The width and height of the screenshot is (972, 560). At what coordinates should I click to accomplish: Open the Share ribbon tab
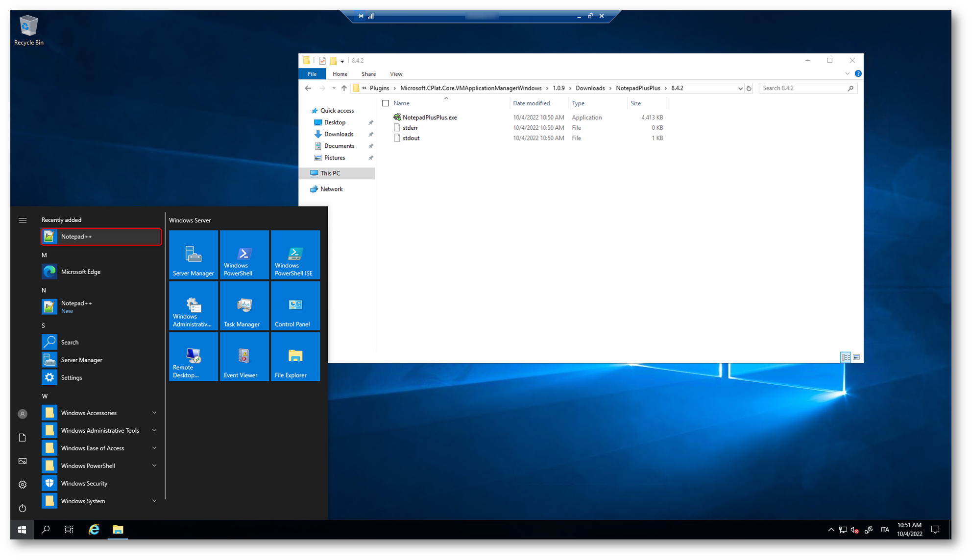pos(368,74)
